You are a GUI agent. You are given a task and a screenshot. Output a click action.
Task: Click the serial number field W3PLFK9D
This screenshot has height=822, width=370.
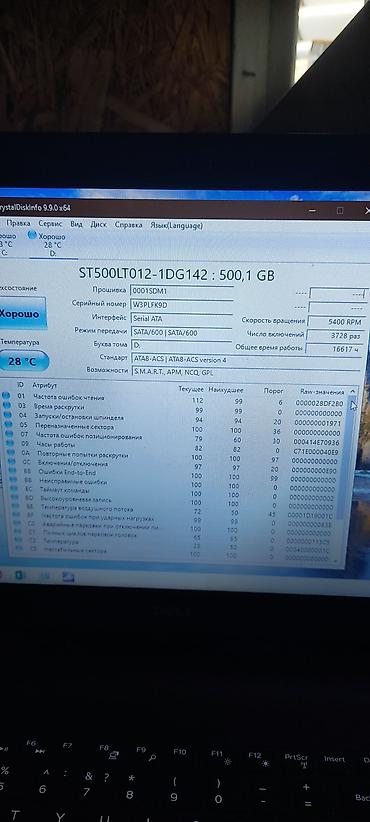pos(181,304)
